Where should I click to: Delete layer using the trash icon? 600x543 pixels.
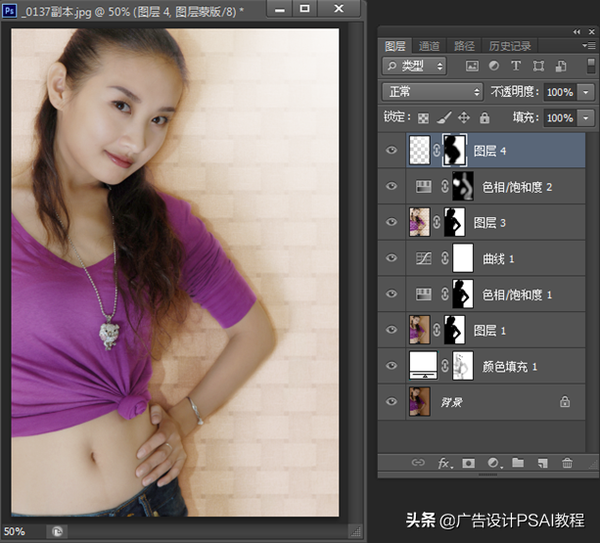[x=567, y=463]
